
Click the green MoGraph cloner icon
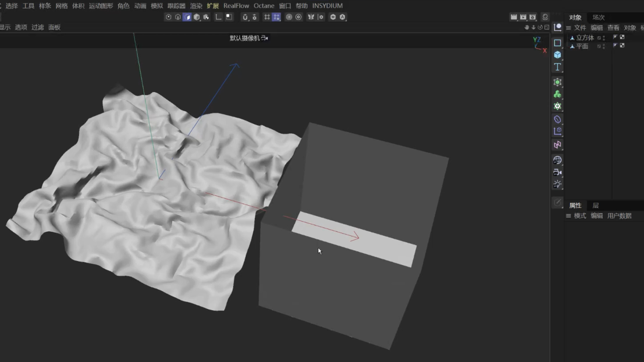pyautogui.click(x=557, y=94)
